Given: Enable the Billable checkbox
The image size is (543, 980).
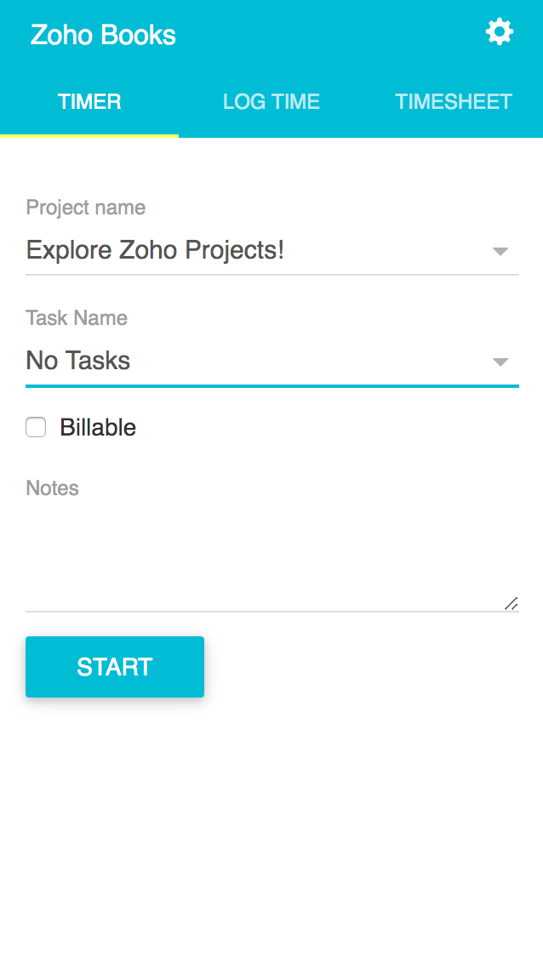Looking at the screenshot, I should pyautogui.click(x=36, y=427).
